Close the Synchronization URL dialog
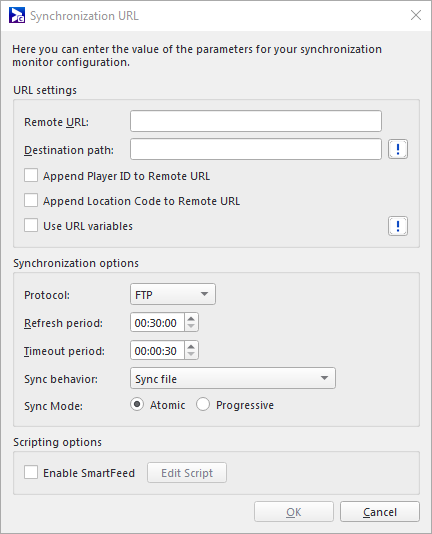The height and width of the screenshot is (534, 432). (416, 15)
